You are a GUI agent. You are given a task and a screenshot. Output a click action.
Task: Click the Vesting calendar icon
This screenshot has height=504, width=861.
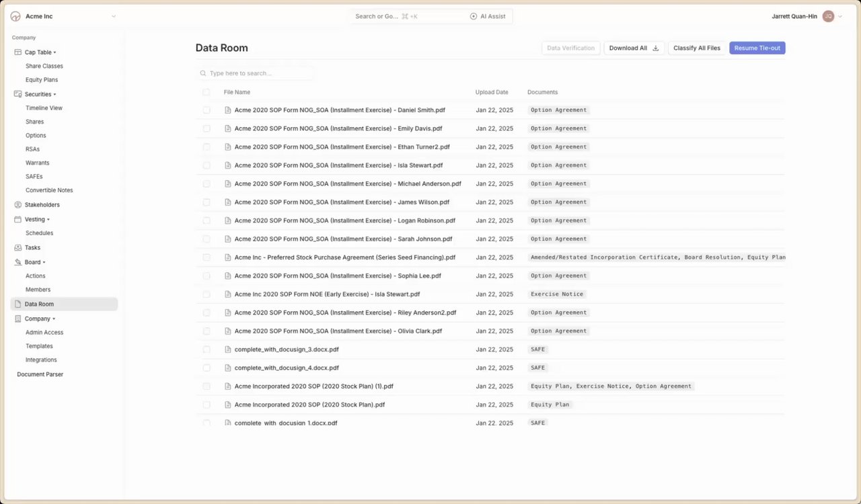[18, 219]
